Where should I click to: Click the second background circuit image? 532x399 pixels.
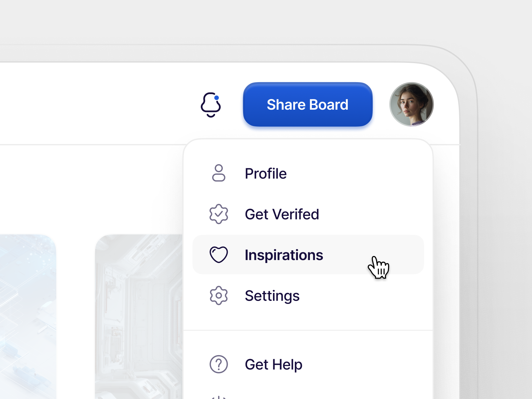[140, 316]
